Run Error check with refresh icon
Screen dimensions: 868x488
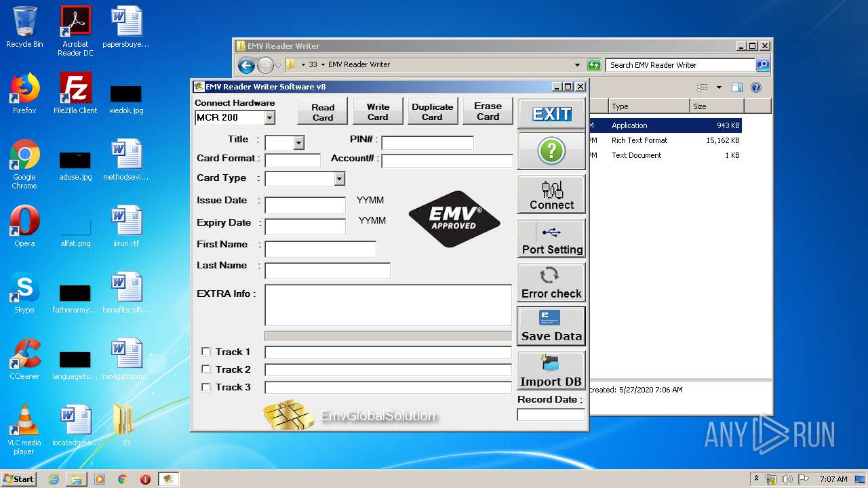click(551, 283)
